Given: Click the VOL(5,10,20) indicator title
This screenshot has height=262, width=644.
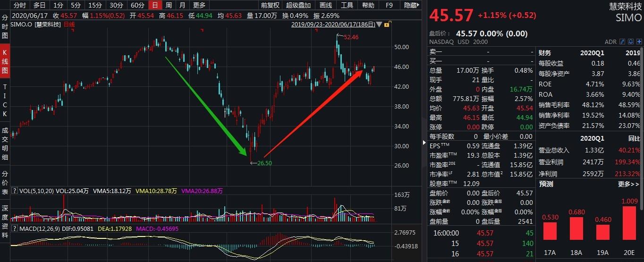Looking at the screenshot, I should tap(36, 191).
